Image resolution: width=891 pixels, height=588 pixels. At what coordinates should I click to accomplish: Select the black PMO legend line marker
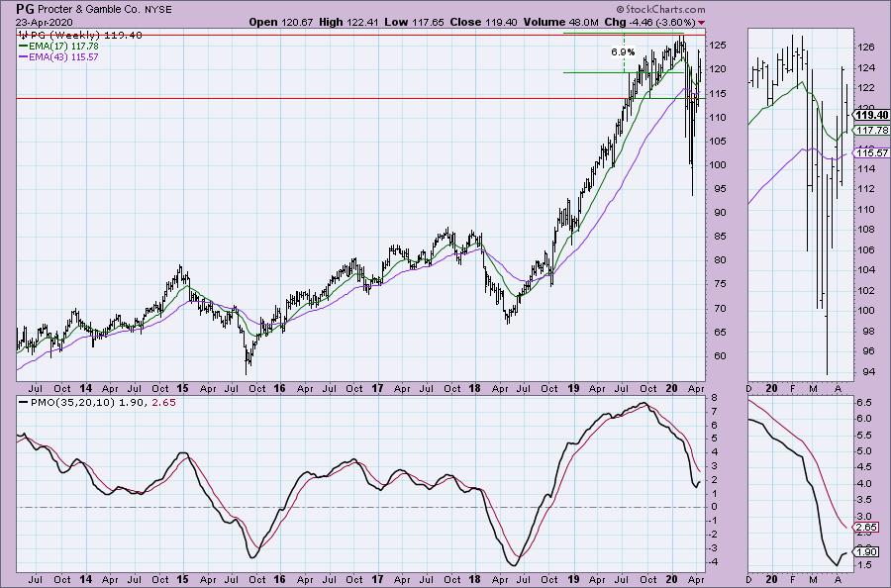(x=23, y=402)
